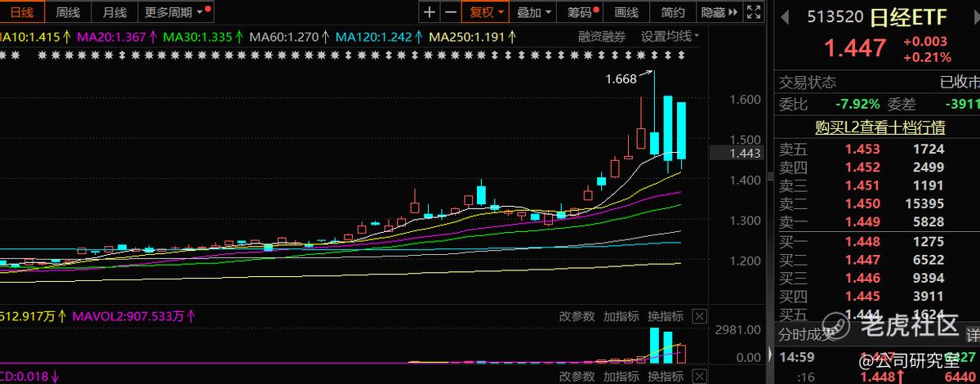980x384 pixels.
Task: Switch to the 月线 monthly chart tab
Action: tap(114, 12)
